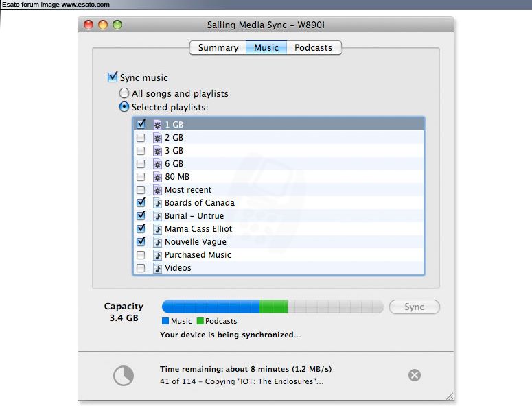Image resolution: width=532 pixels, height=408 pixels.
Task: Click the playlist icon beside Purchased Music
Action: click(x=157, y=255)
